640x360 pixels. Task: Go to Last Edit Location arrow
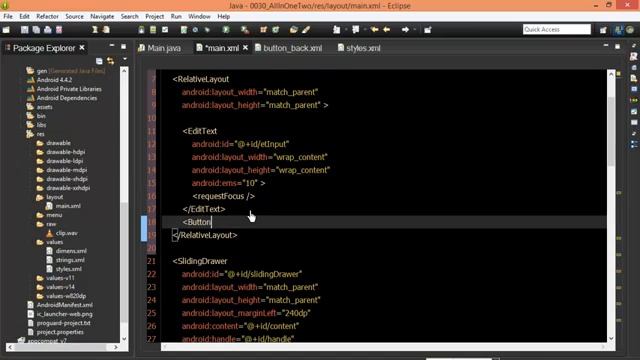coord(374,30)
